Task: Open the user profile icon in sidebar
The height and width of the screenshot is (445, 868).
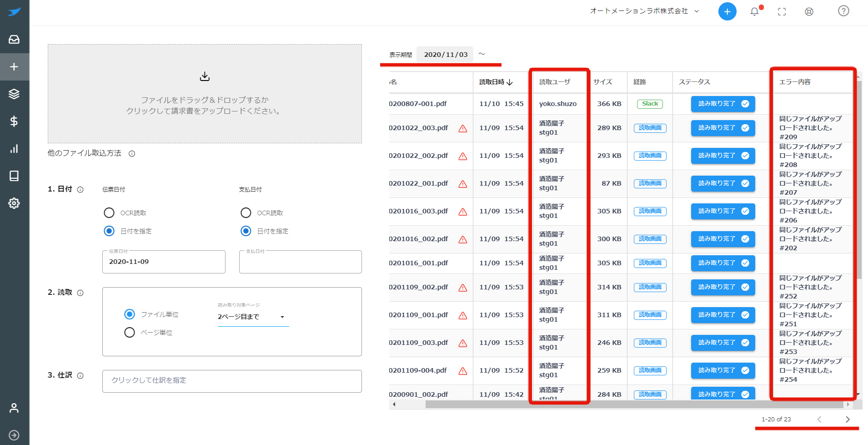Action: [14, 408]
